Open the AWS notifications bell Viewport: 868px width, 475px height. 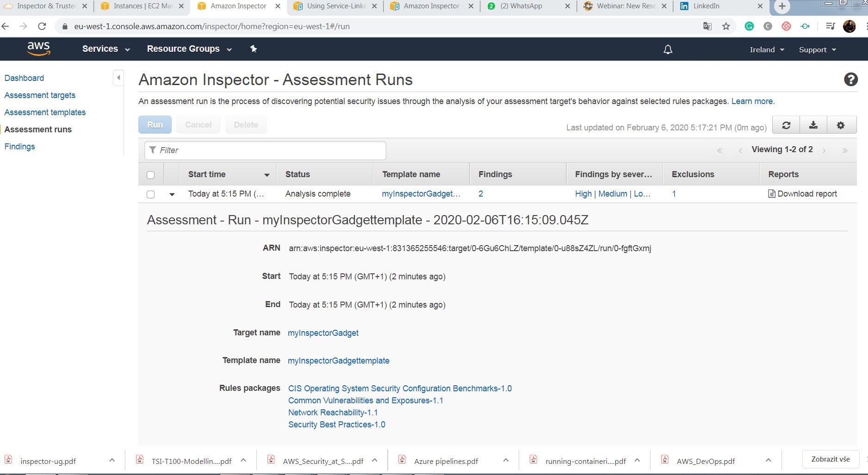668,49
